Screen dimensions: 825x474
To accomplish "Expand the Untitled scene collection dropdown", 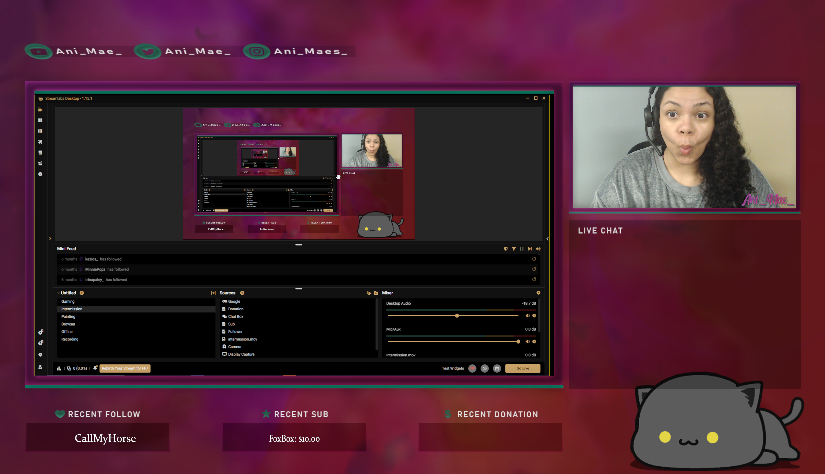I will [x=66, y=293].
